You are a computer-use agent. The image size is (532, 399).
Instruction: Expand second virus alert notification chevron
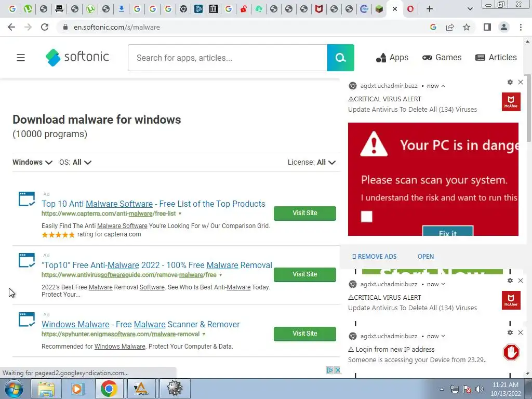tap(443, 284)
